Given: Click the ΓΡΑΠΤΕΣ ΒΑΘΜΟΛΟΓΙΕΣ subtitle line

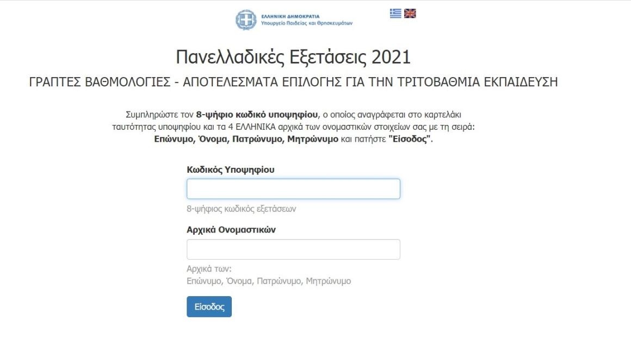Looking at the screenshot, I should point(293,82).
